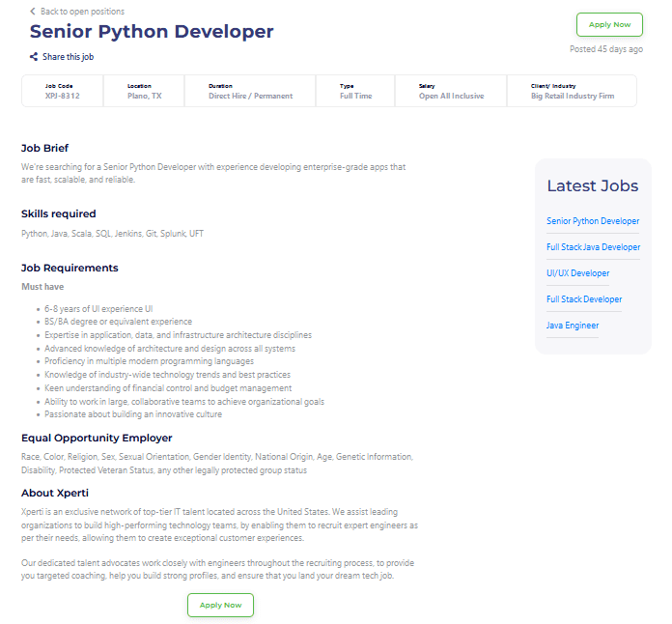Image resolution: width=672 pixels, height=624 pixels.
Task: Click the Job Requirements heading
Action: click(70, 268)
